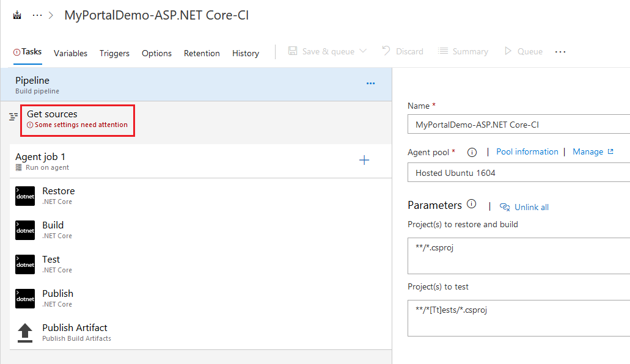Click the Queue button
This screenshot has height=364, width=630.
click(x=524, y=51)
